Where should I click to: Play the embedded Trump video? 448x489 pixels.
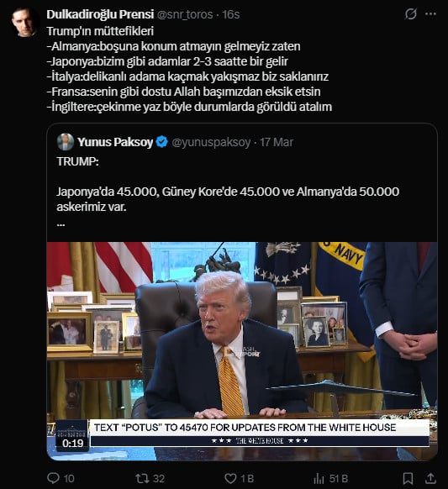[x=242, y=351]
